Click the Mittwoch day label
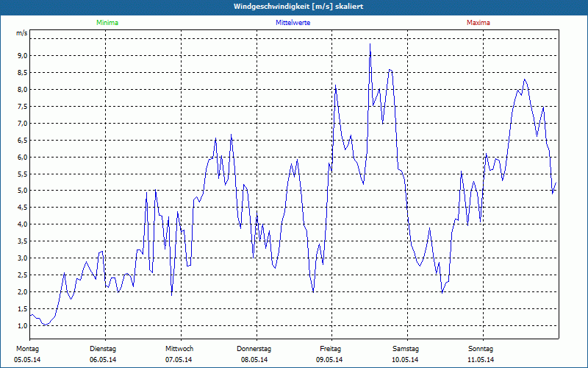 click(x=179, y=349)
